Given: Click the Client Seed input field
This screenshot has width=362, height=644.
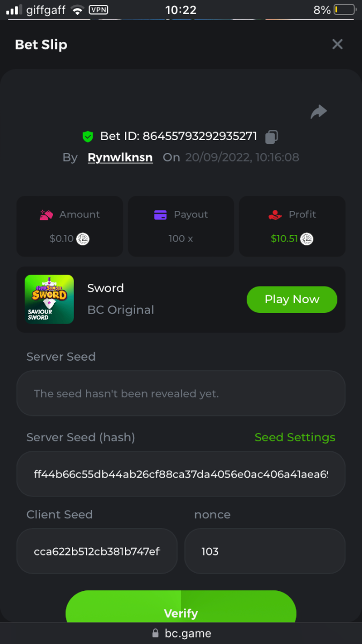Looking at the screenshot, I should pyautogui.click(x=97, y=551).
